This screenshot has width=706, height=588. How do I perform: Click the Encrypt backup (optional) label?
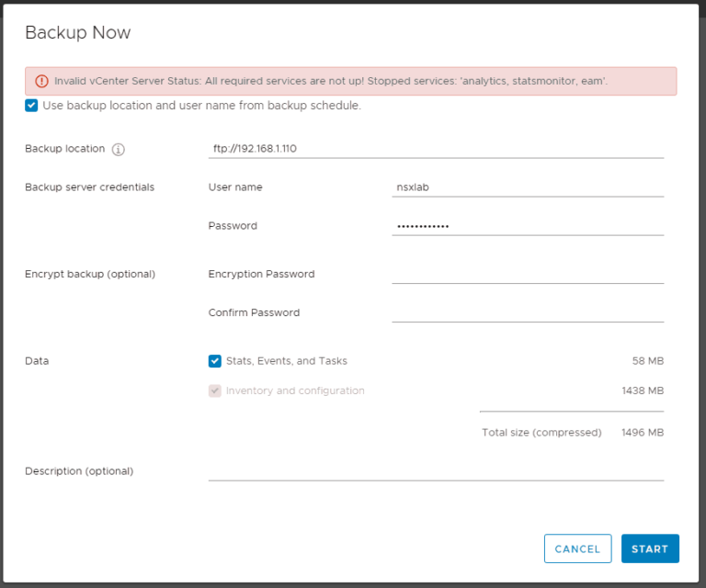(x=89, y=274)
